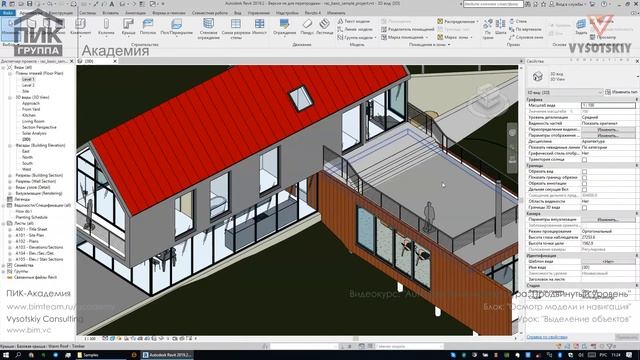Select the Пол/Перекрытие (floor) tool
Image resolution: width=640 pixels, height=360 pixels.
176,26
